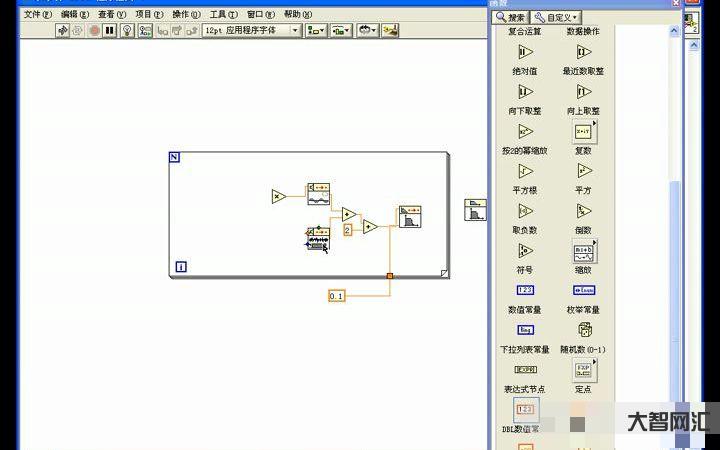Open the Reorder dropdown in toolbar

367,31
